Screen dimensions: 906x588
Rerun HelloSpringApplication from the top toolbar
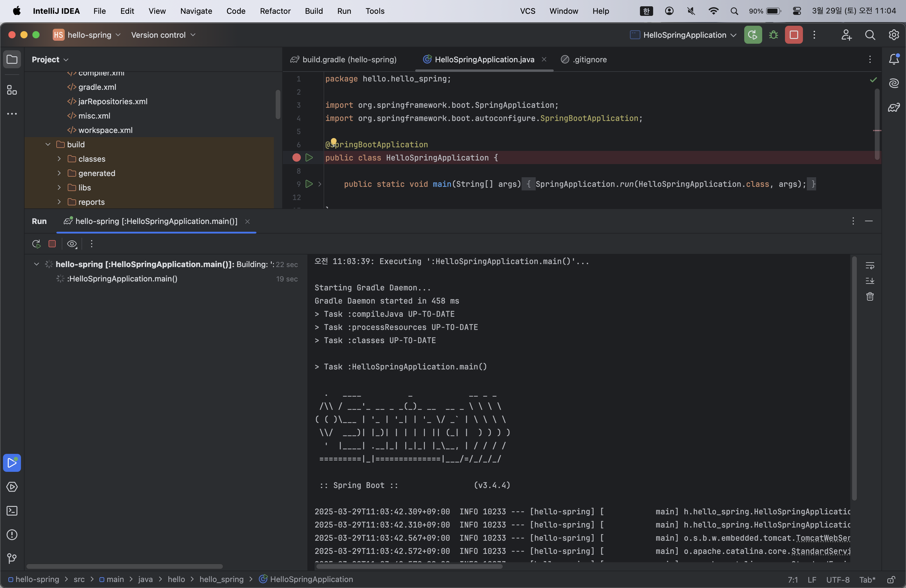[x=753, y=35]
